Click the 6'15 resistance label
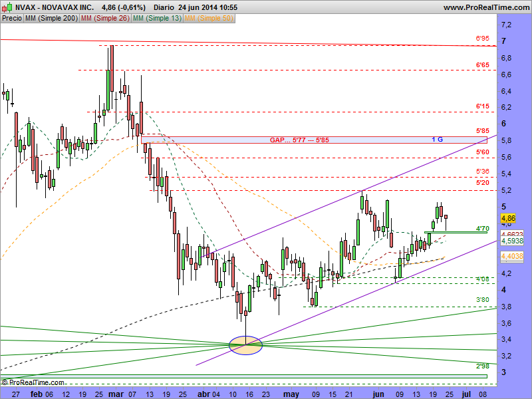This screenshot has width=532, height=399. pos(483,106)
